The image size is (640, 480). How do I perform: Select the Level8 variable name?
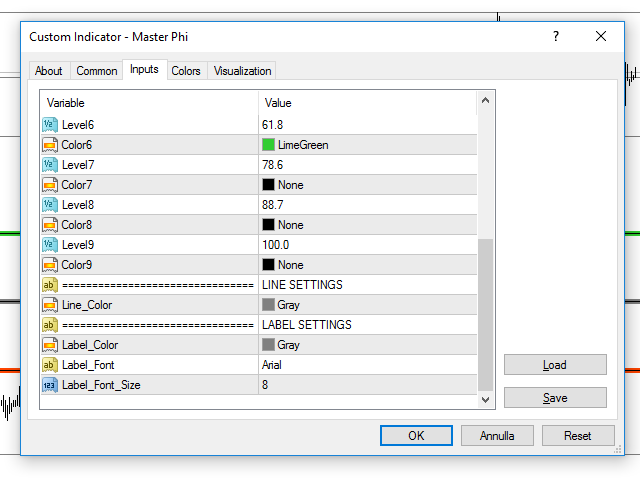pos(78,205)
